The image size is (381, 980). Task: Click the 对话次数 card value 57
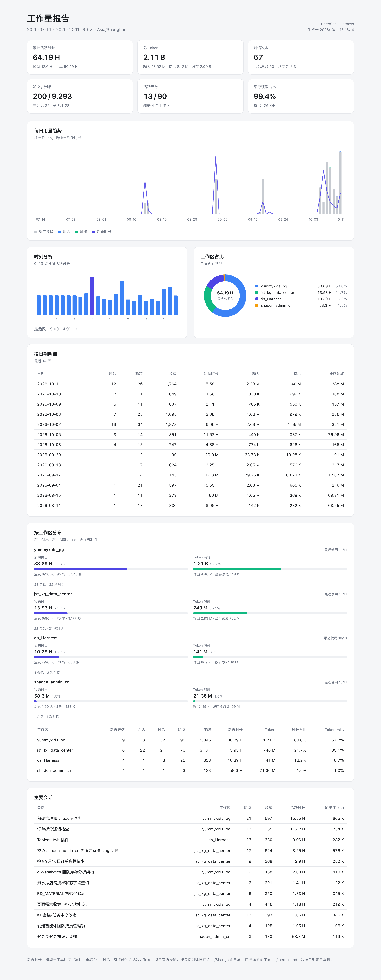click(258, 57)
